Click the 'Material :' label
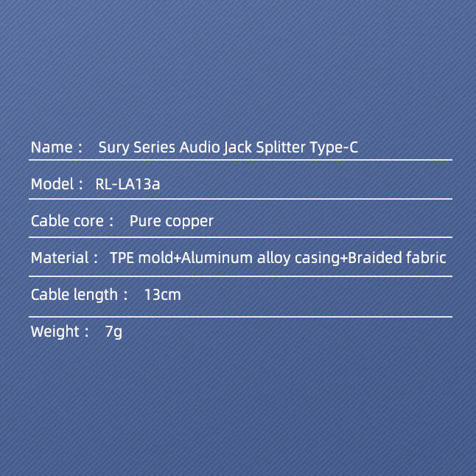476x476 pixels. tap(64, 258)
